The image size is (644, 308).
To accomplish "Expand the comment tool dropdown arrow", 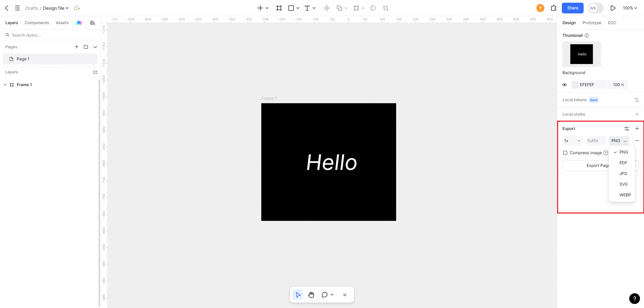I will point(332,295).
